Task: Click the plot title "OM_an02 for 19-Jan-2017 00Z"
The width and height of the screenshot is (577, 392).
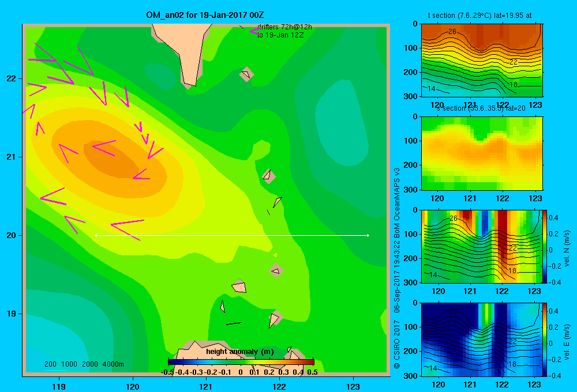Action: [205, 15]
